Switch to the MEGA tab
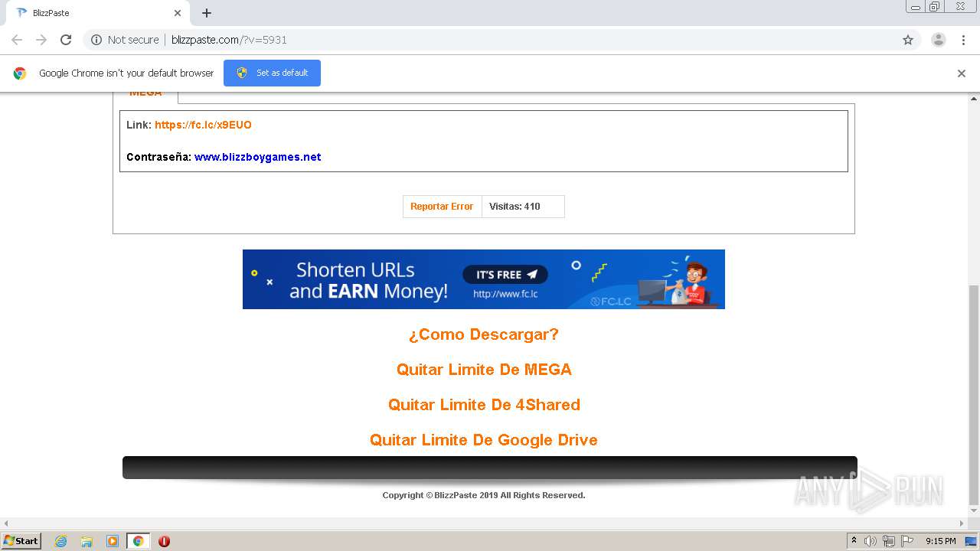The height and width of the screenshot is (551, 980). (x=145, y=93)
